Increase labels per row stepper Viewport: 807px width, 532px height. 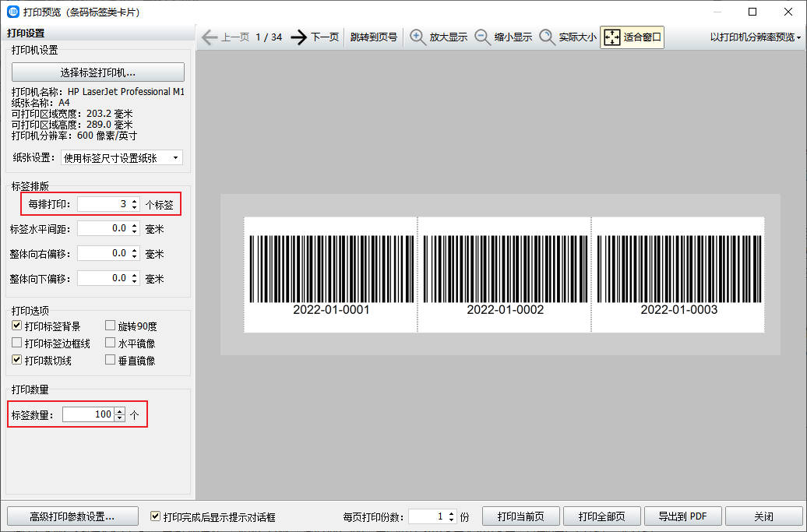click(x=134, y=201)
